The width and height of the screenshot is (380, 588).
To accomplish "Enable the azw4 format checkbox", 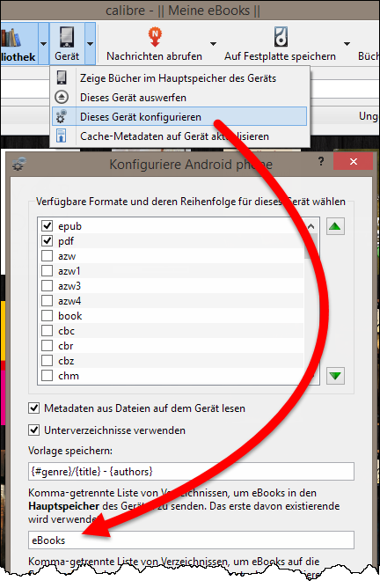I will 47,301.
